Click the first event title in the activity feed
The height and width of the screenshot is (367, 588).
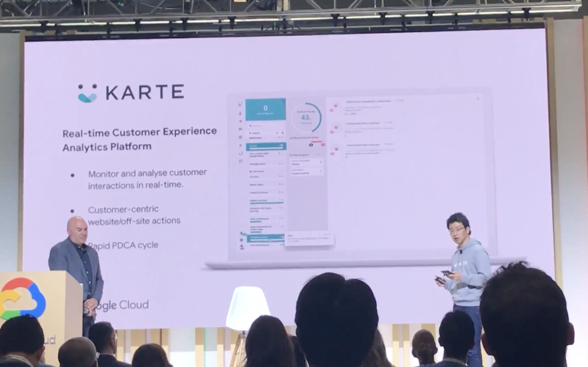pos(368,101)
